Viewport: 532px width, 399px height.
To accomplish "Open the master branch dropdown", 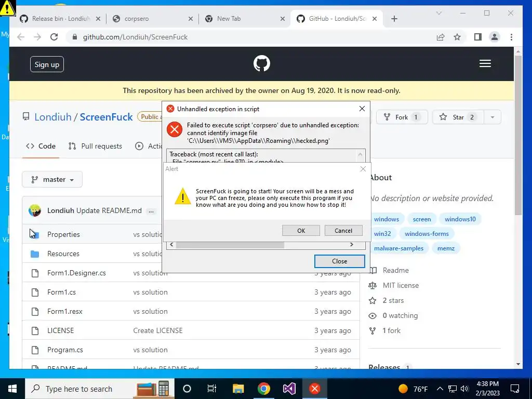I will click(x=52, y=179).
